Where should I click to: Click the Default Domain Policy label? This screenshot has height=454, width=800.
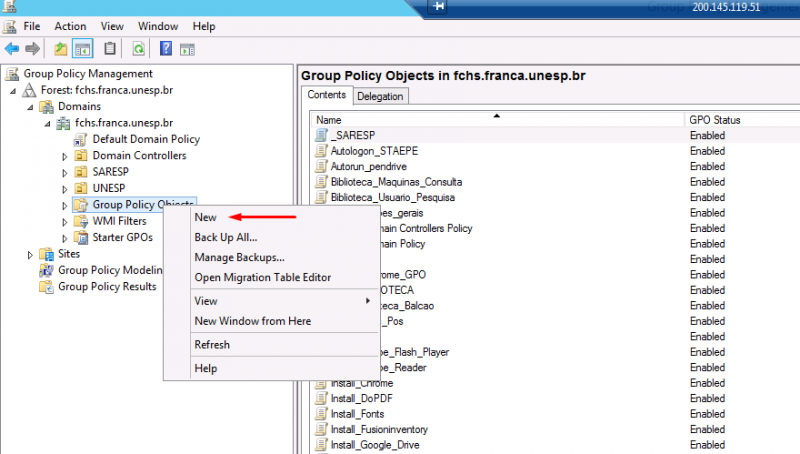click(x=146, y=139)
